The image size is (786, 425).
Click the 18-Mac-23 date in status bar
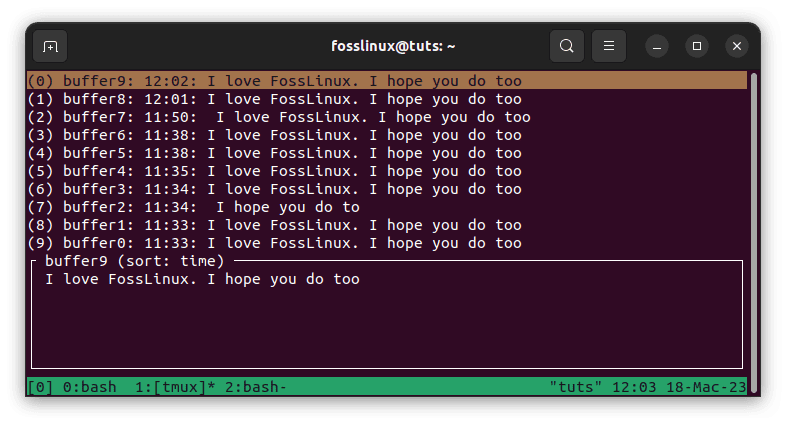coord(706,387)
